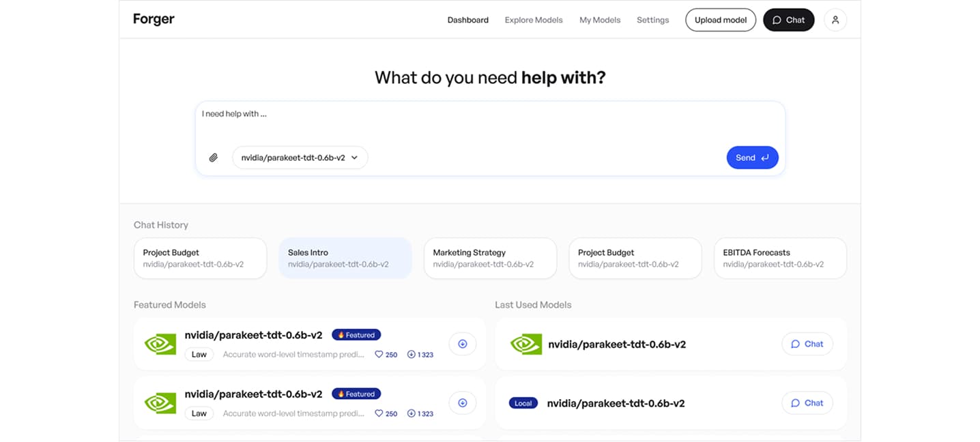Click the paperclip attachment icon
Image resolution: width=980 pixels, height=442 pixels.
point(214,158)
